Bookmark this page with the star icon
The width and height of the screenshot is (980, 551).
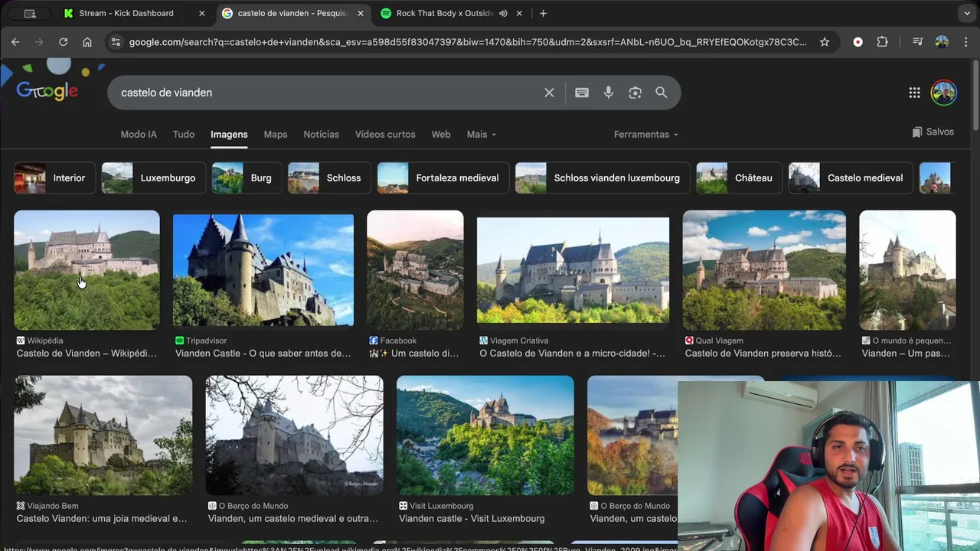(825, 42)
